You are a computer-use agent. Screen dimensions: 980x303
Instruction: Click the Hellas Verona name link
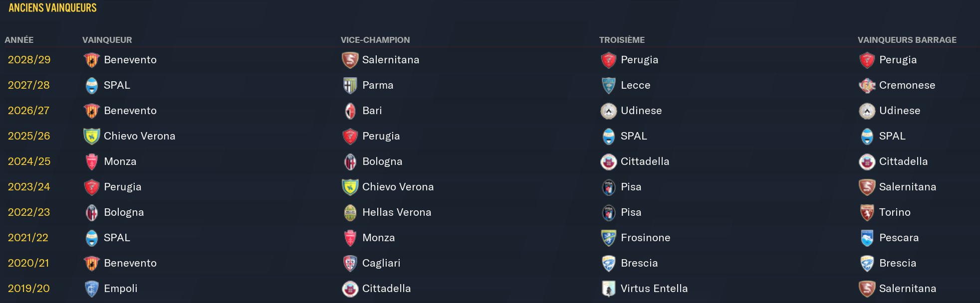396,212
